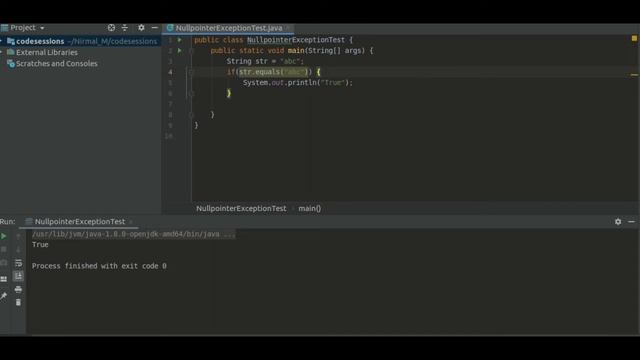Clear console output with the trash icon
640x360 pixels.
[x=18, y=302]
